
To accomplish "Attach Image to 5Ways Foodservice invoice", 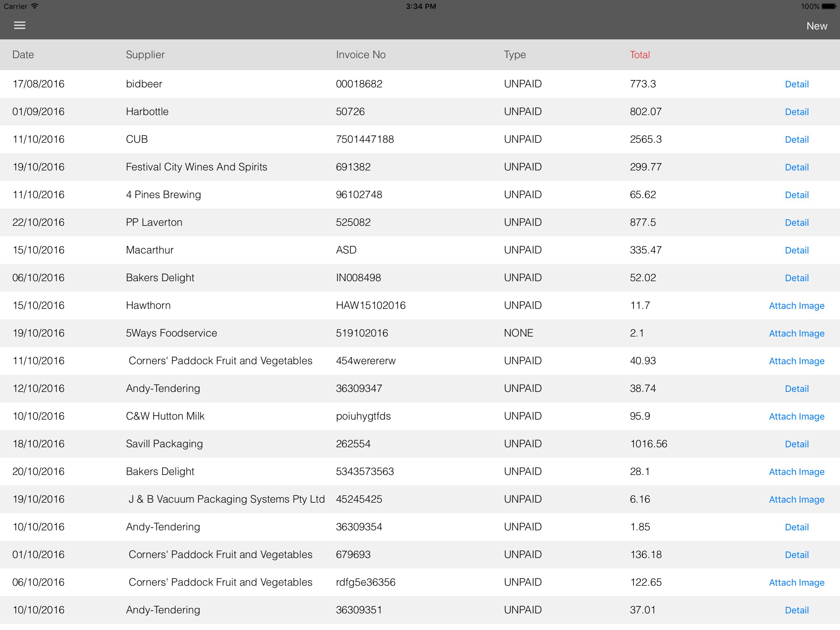I will (796, 333).
